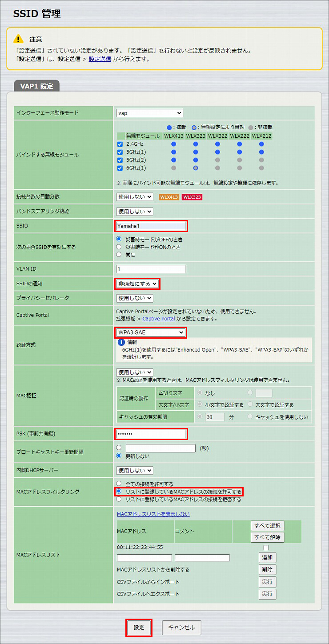Click the blue info icon beside 情報

coord(121,343)
